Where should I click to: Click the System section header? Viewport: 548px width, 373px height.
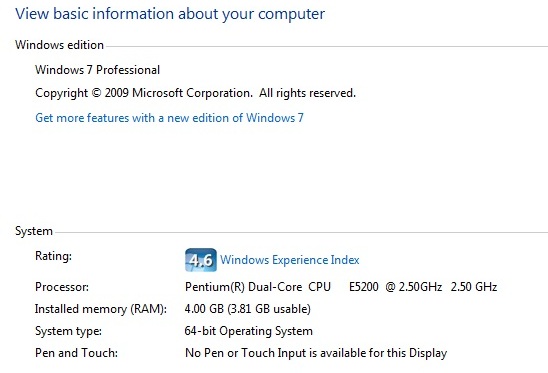[34, 231]
